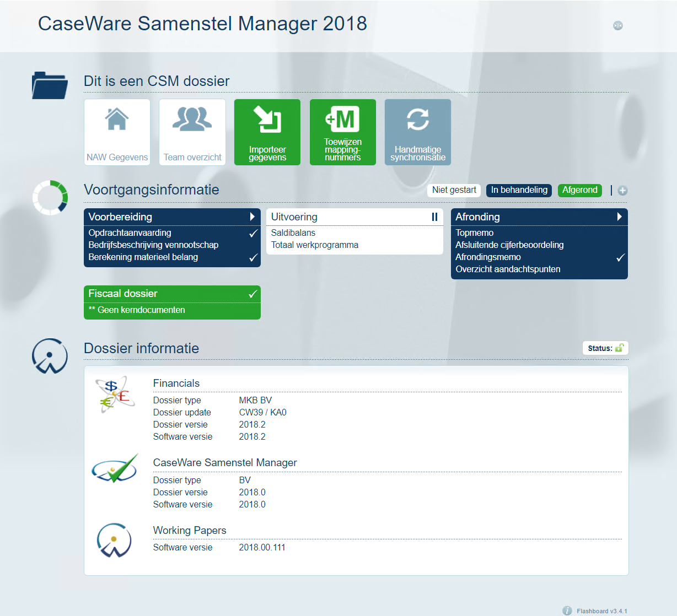
Task: Click the 2018.00.111 software version value
Action: coord(262,548)
